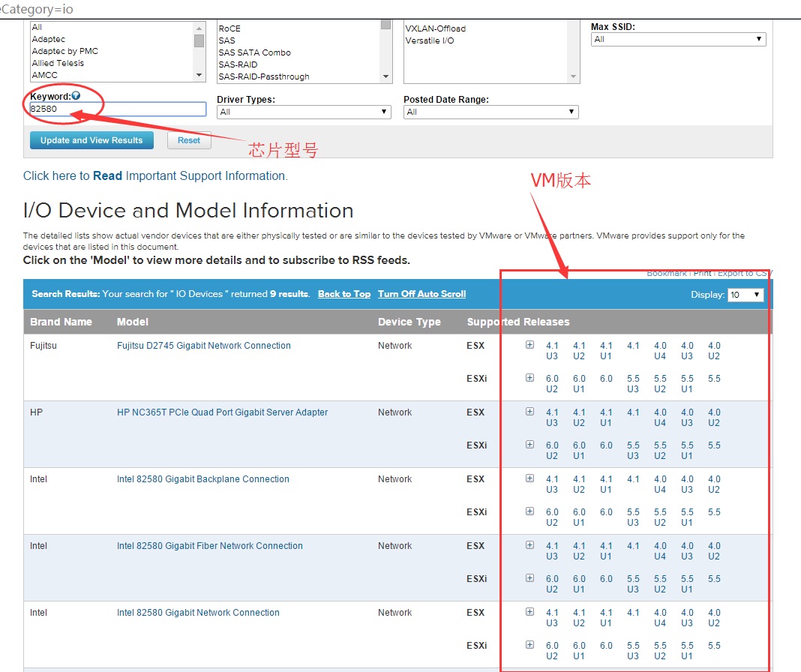Viewport: 801px width, 672px height.
Task: Click the Keyword input field containing 82580
Action: tap(117, 109)
